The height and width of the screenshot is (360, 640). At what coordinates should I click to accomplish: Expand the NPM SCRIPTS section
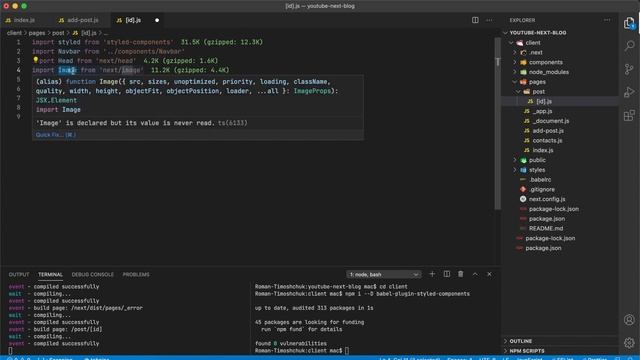click(527, 351)
